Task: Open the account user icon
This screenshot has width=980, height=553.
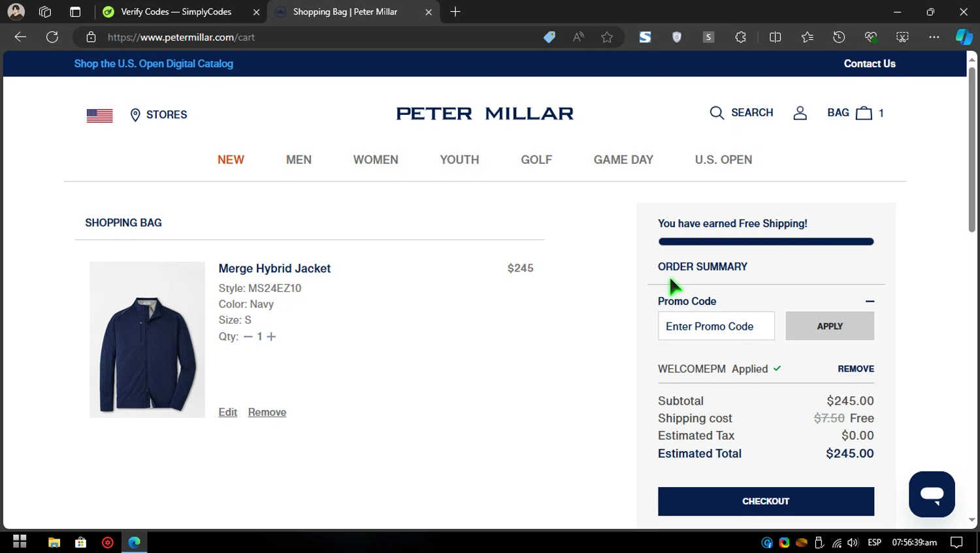Action: (800, 113)
